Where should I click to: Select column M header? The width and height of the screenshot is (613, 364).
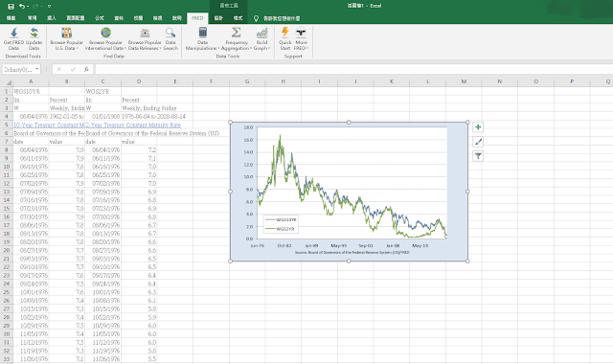click(464, 81)
